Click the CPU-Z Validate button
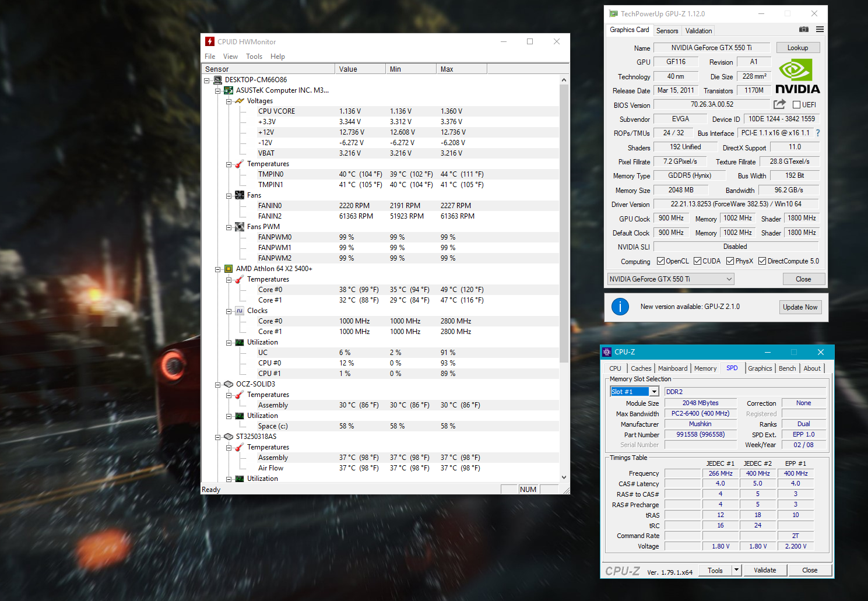Image resolution: width=868 pixels, height=601 pixels. [x=765, y=570]
